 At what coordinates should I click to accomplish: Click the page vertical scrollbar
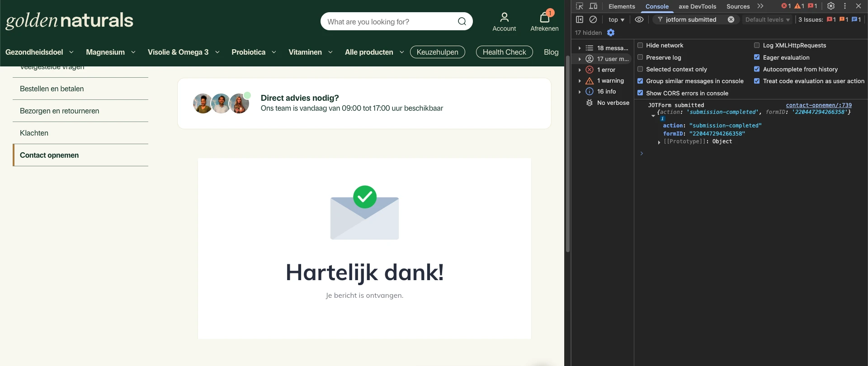(567, 154)
